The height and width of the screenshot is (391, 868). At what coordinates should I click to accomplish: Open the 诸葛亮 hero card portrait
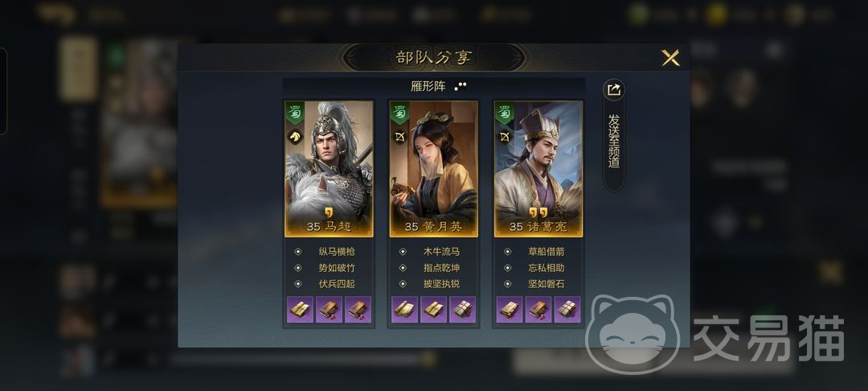(x=538, y=168)
